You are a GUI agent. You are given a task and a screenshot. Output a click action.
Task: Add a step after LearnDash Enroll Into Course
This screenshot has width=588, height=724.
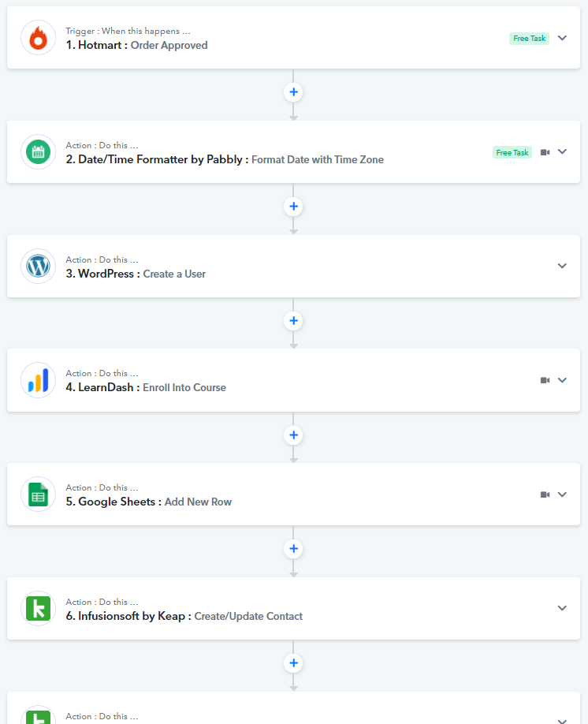293,435
